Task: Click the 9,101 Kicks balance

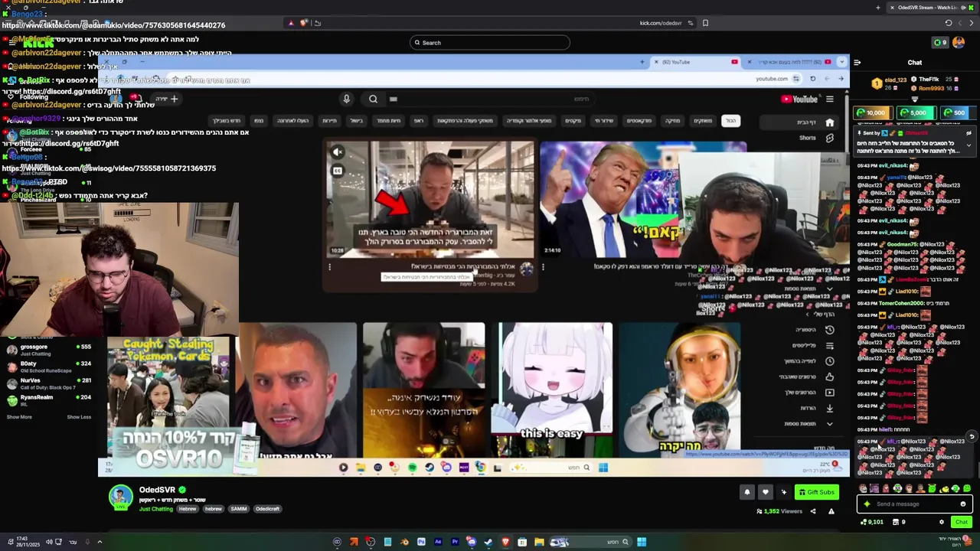Action: click(871, 522)
